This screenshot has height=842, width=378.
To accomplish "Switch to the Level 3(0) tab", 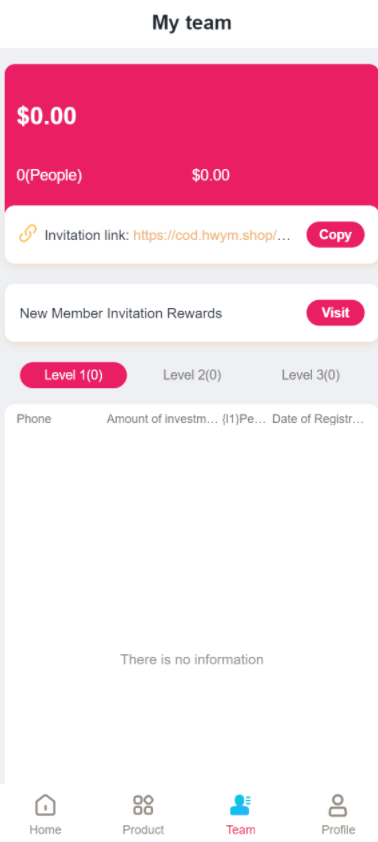I will point(310,375).
